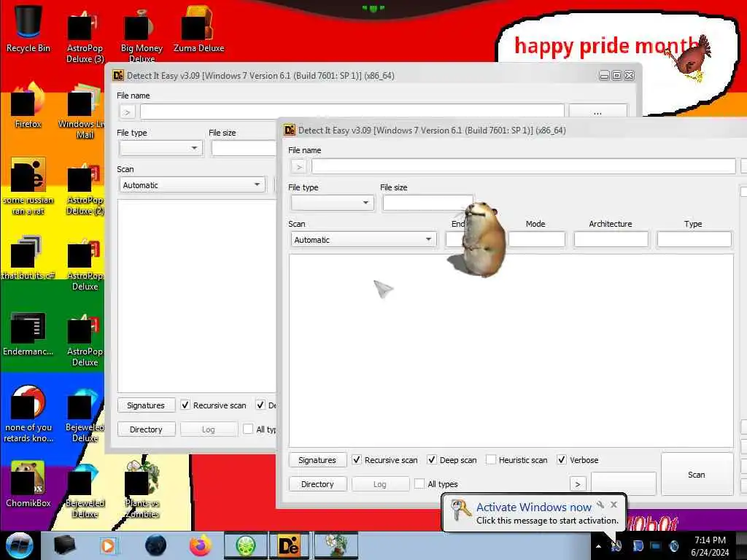Click the empty field left of Scan button
Image resolution: width=747 pixels, height=560 pixels.
[x=624, y=484]
